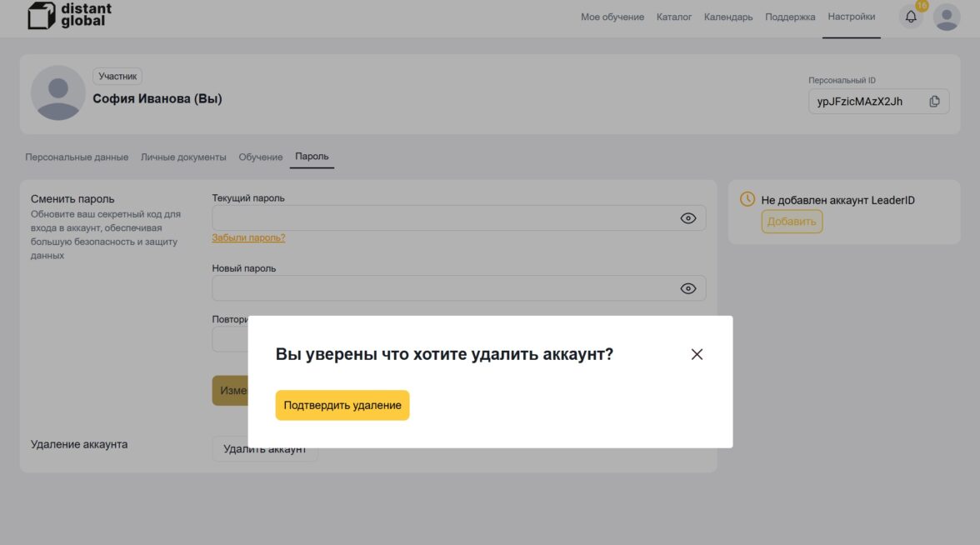Click the clock icon near LeaderID
This screenshot has width=980, height=545.
747,199
